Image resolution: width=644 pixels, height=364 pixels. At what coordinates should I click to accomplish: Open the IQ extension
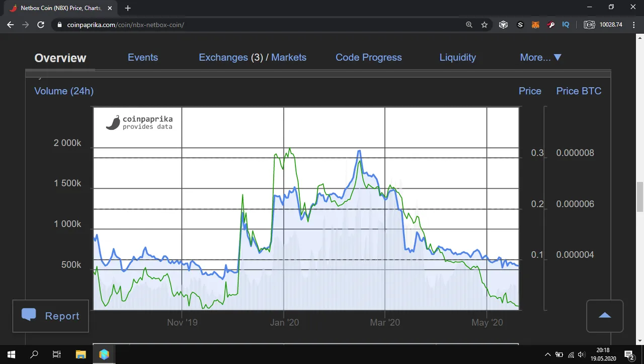coord(566,25)
